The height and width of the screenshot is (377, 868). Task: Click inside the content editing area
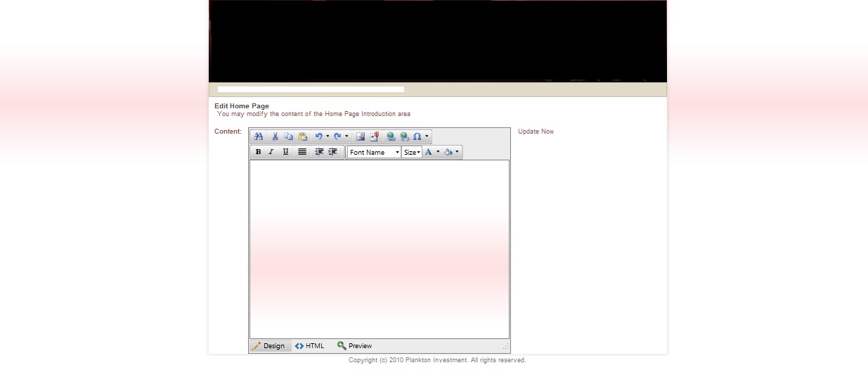tap(380, 249)
